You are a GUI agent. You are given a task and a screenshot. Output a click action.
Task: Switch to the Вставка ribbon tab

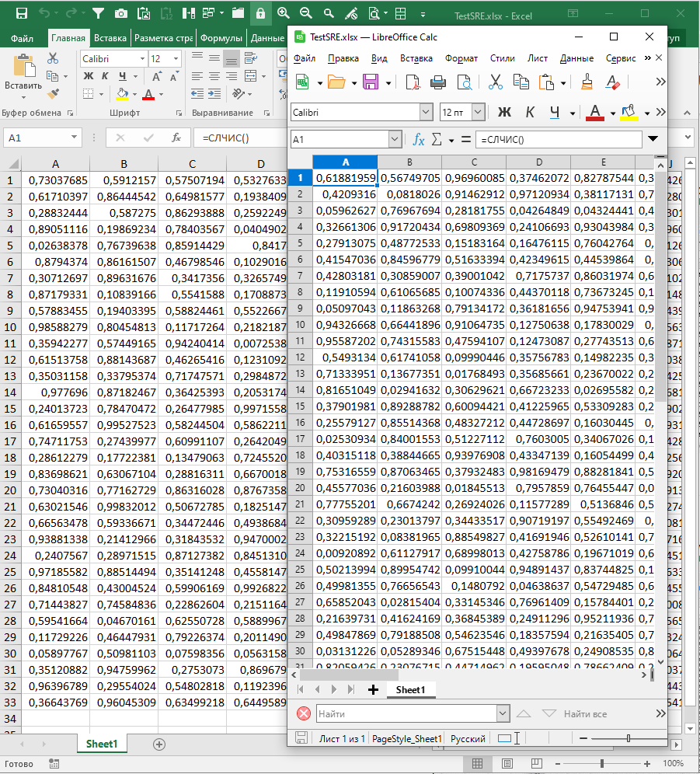(110, 38)
